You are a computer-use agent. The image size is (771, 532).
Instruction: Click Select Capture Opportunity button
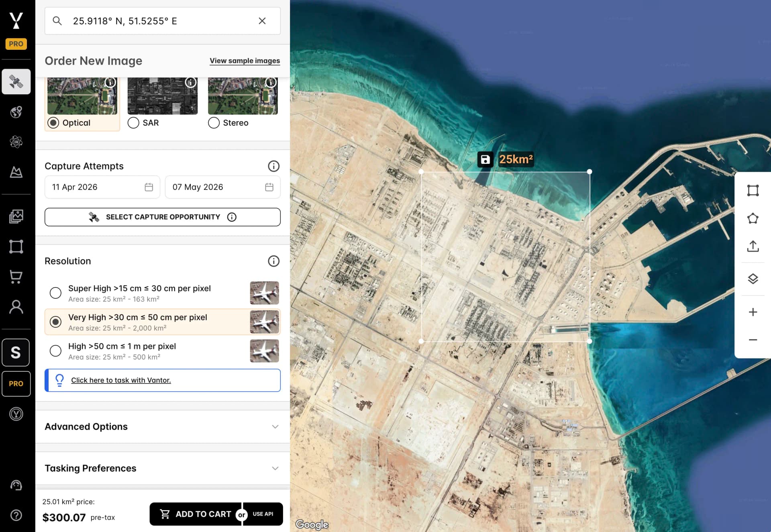point(162,217)
